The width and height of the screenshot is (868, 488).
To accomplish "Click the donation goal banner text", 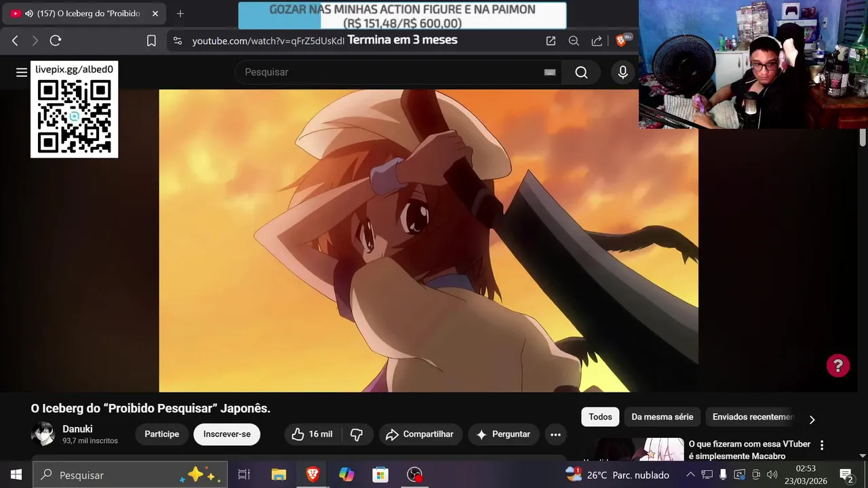I will 402,16.
